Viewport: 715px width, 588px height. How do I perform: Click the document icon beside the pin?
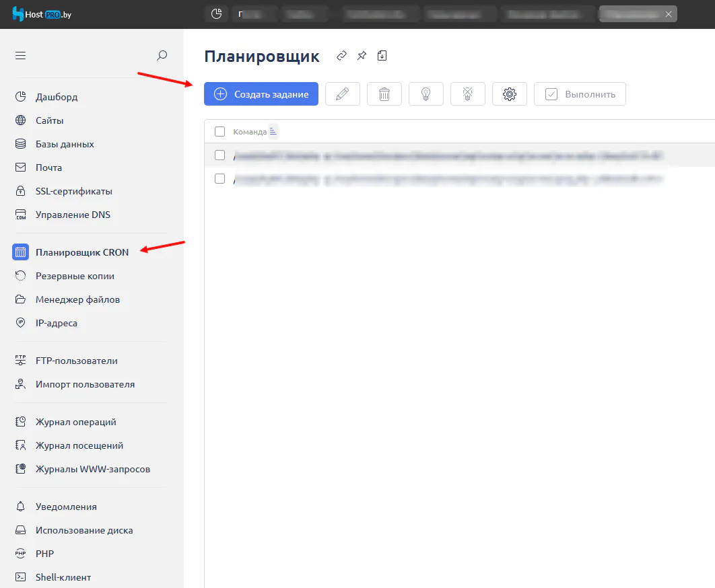(x=382, y=56)
